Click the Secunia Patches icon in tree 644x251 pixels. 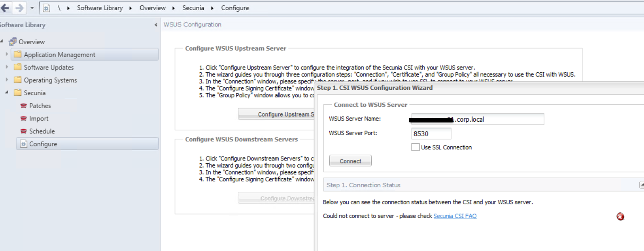click(x=24, y=106)
